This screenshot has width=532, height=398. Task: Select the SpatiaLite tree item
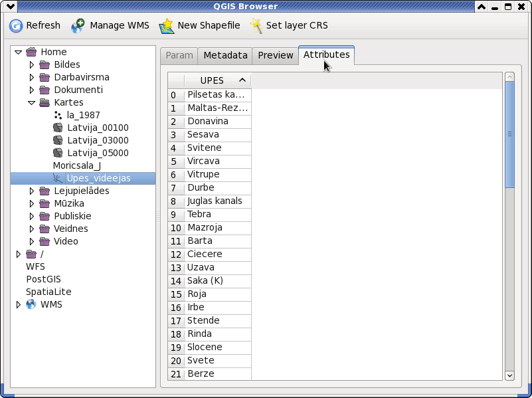pyautogui.click(x=48, y=292)
